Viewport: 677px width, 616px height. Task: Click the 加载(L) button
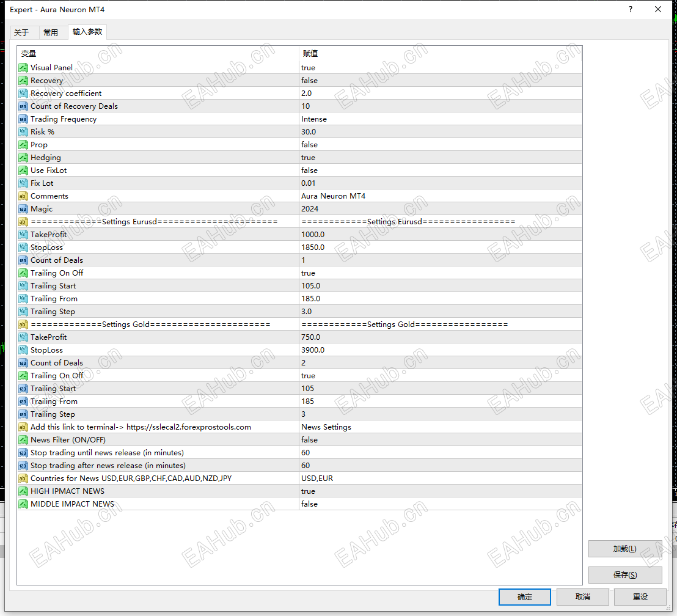point(624,549)
